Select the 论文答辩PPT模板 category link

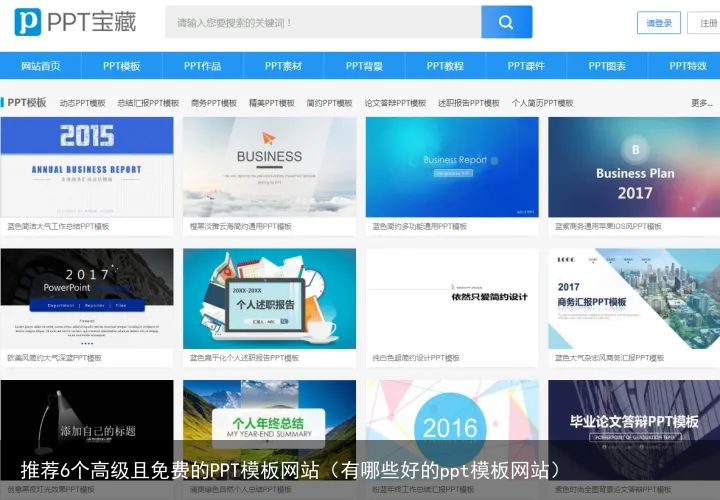(395, 103)
